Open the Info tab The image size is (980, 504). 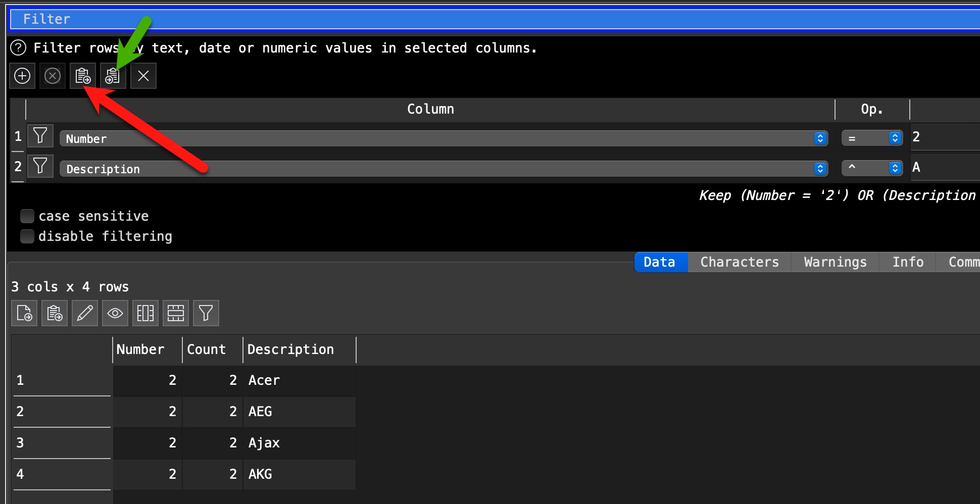click(x=908, y=262)
